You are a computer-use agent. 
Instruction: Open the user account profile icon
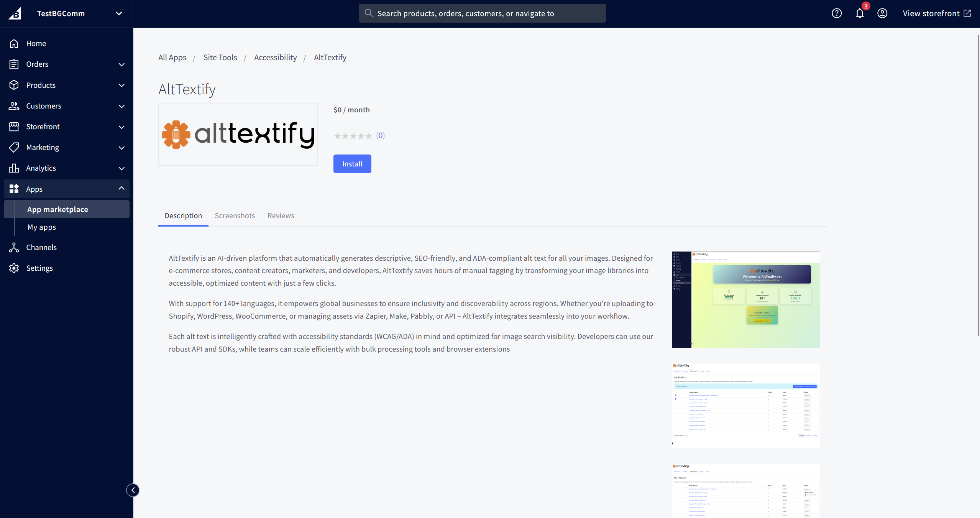[x=882, y=13]
